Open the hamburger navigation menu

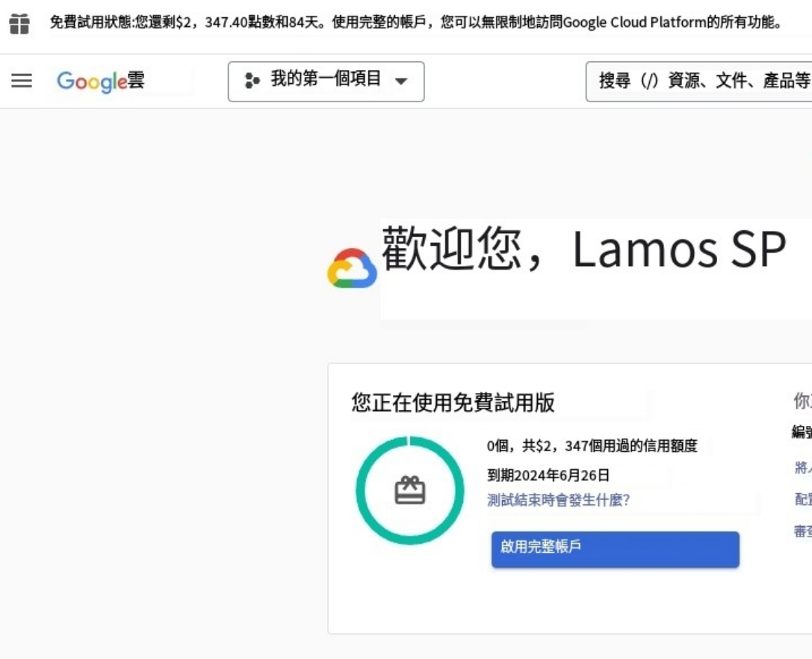click(x=22, y=81)
